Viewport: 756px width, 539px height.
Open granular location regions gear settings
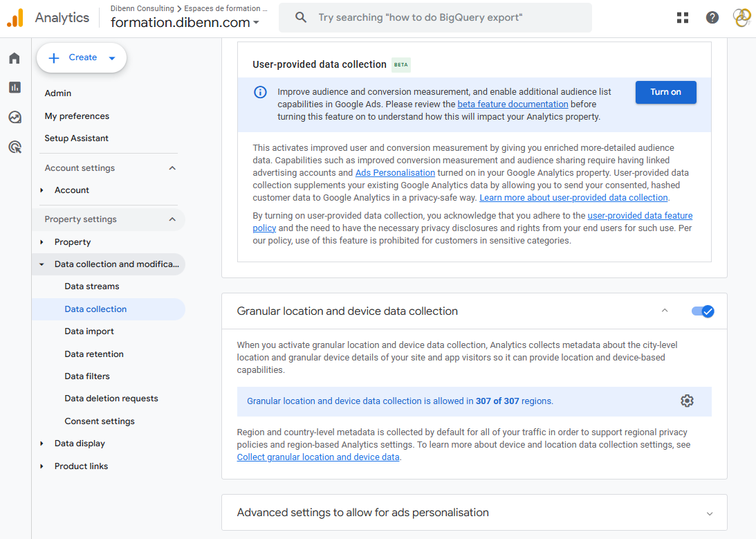pyautogui.click(x=686, y=401)
